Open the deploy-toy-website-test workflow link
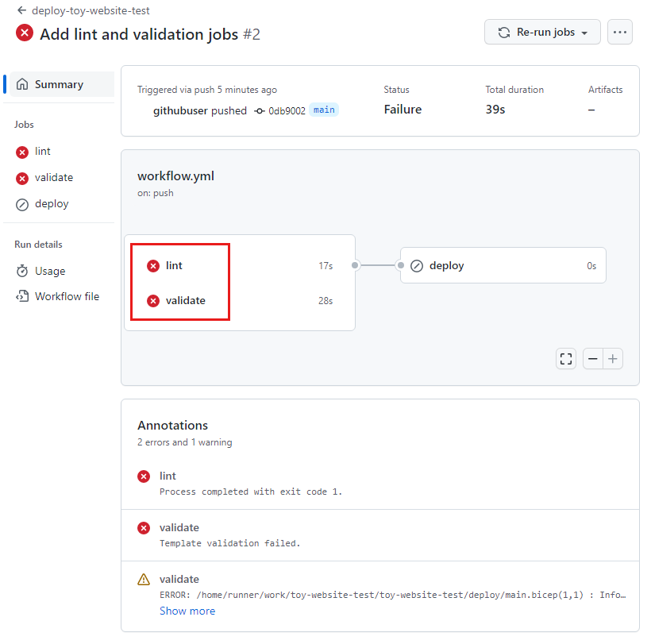 (91, 10)
